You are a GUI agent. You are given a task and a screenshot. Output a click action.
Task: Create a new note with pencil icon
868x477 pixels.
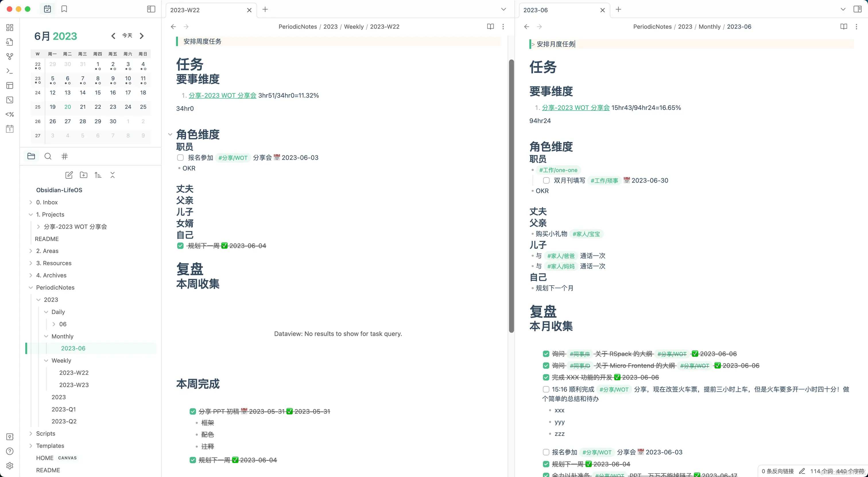[69, 175]
